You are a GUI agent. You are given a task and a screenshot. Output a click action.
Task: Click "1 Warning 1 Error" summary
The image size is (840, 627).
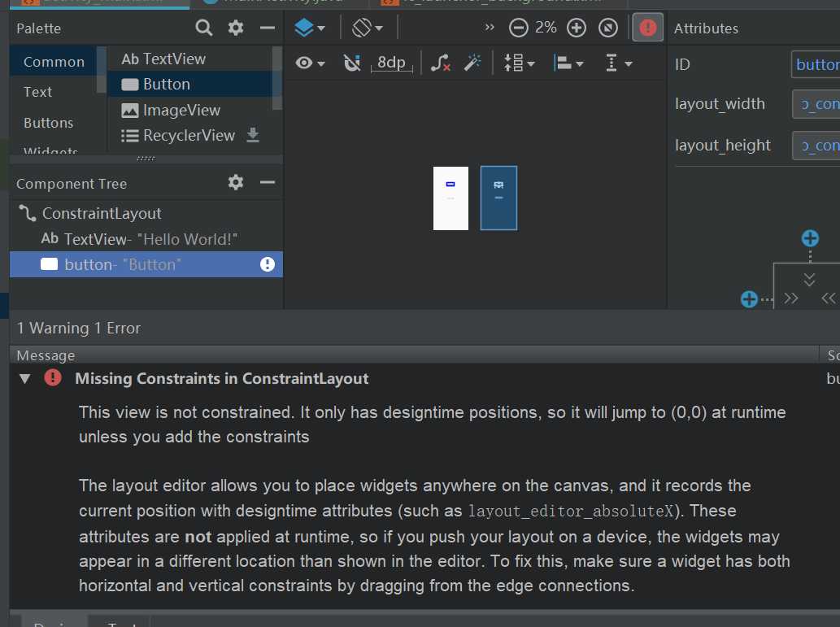(x=79, y=328)
